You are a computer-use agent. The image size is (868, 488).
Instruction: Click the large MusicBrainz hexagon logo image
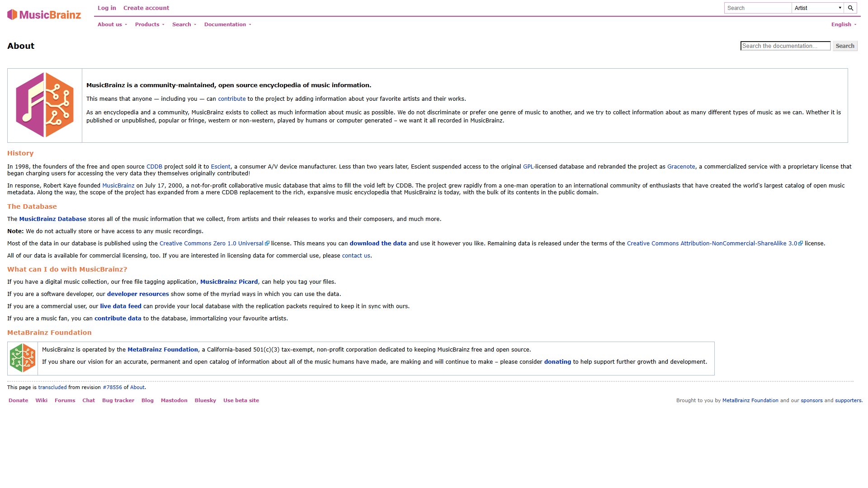(x=45, y=105)
